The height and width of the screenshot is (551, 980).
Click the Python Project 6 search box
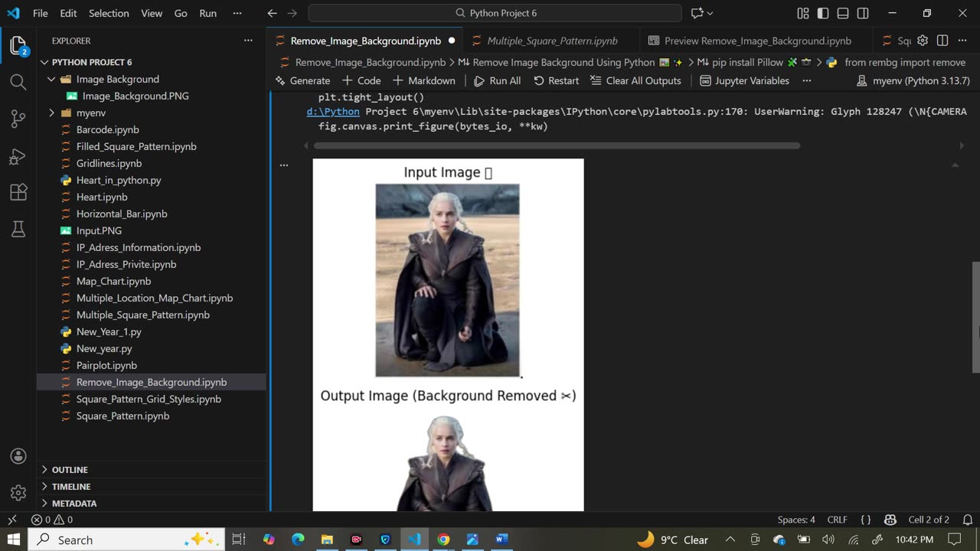[495, 13]
